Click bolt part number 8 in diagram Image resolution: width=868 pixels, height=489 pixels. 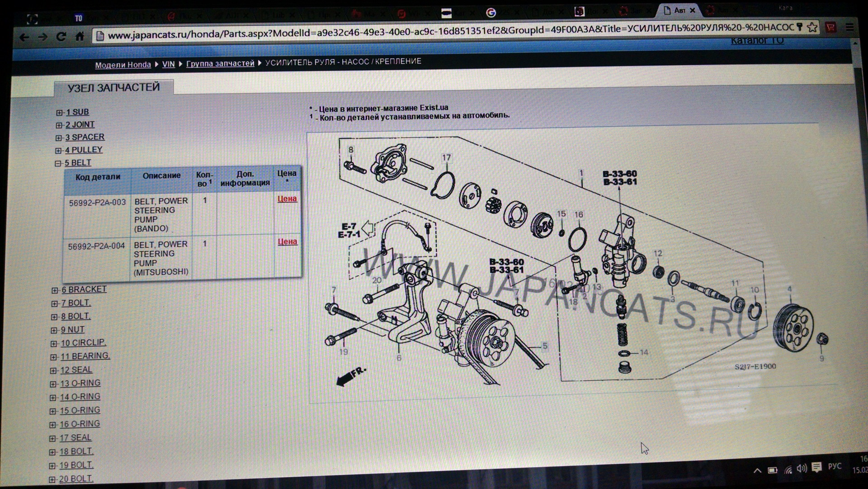[351, 150]
